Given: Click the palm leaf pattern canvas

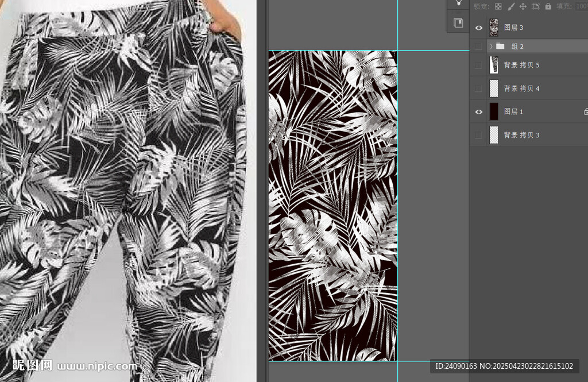Looking at the screenshot, I should (332, 206).
